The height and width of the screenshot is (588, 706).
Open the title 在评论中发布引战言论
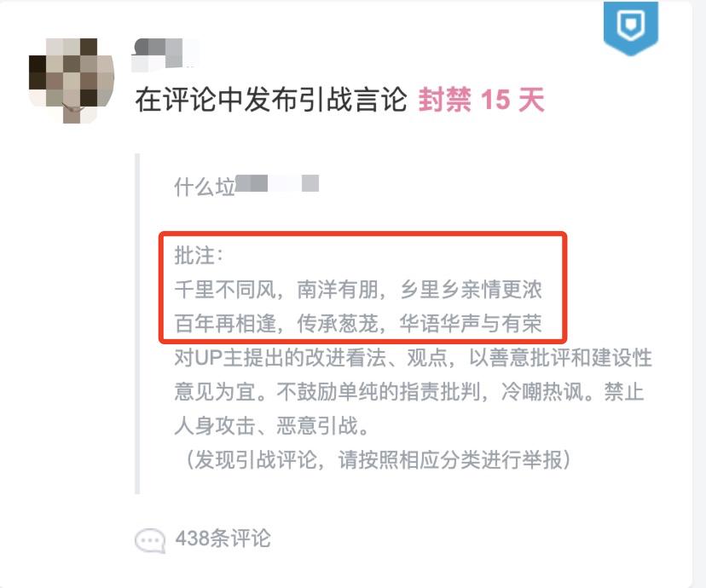[271, 100]
